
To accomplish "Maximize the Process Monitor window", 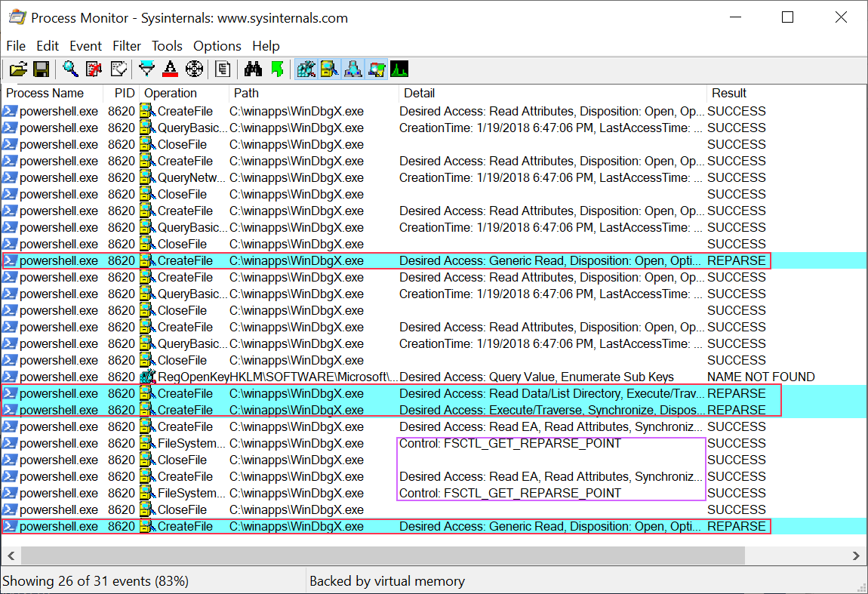I will (788, 17).
